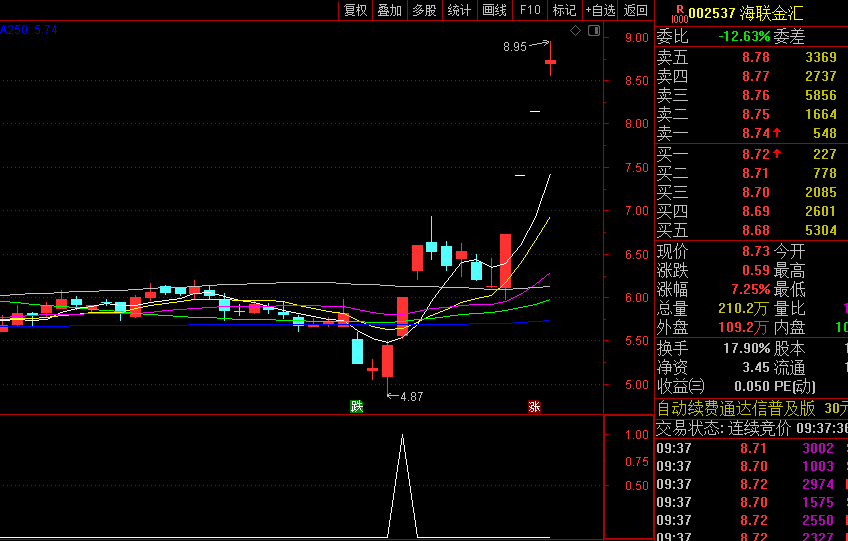Click the indicator spike peak in lower pane
The width and height of the screenshot is (848, 541).
(402, 435)
